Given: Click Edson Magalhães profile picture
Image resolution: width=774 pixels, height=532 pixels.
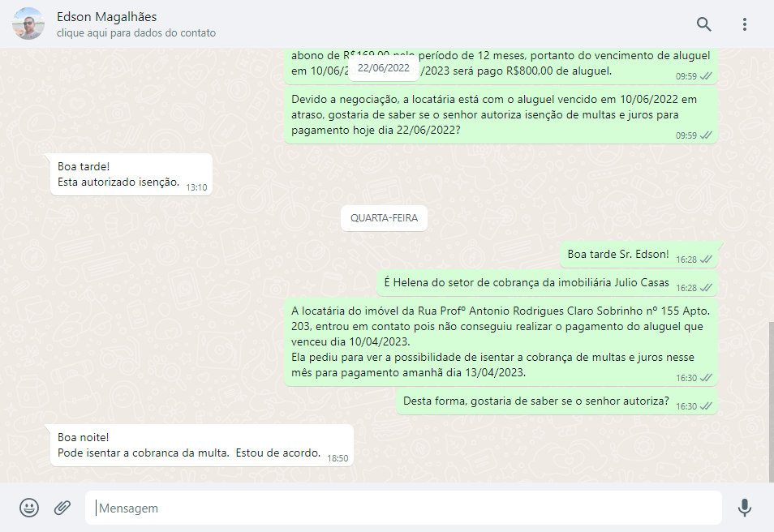Looking at the screenshot, I should (28, 24).
